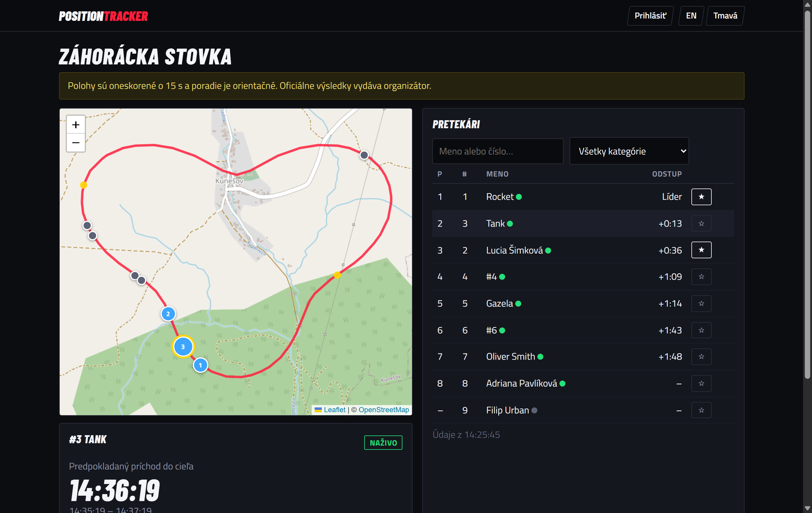Select the Tank racer row name
This screenshot has height=513, width=812.
495,224
